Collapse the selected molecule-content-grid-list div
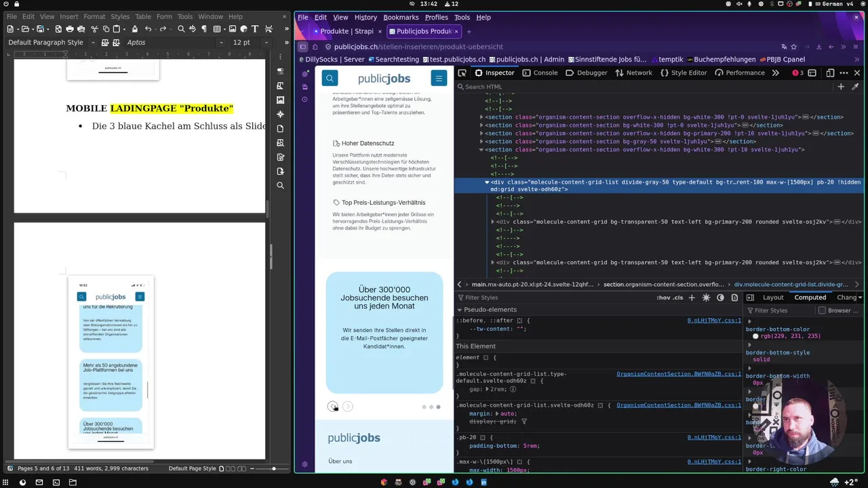The image size is (868, 488). [487, 182]
